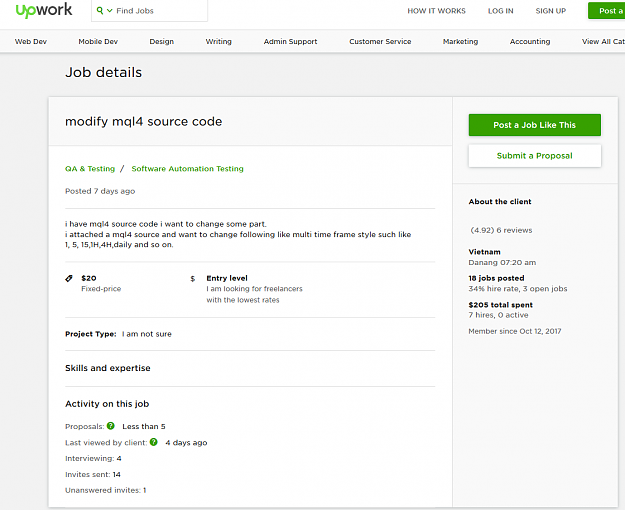Select the job title 'modify mql4 source code'

coord(143,121)
